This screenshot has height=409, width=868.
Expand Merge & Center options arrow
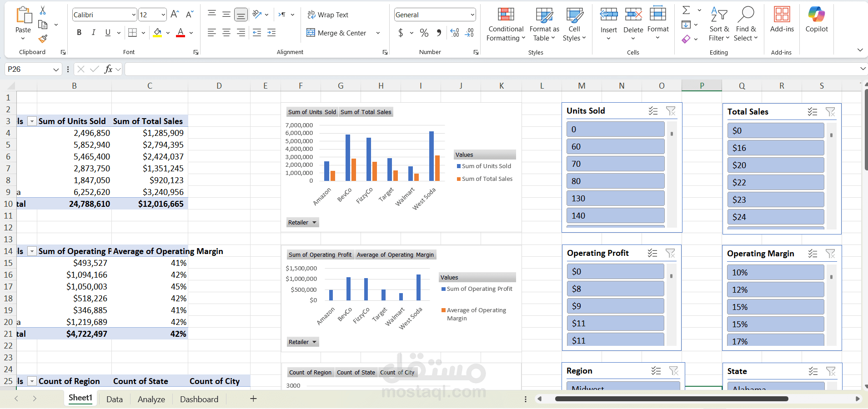(378, 33)
